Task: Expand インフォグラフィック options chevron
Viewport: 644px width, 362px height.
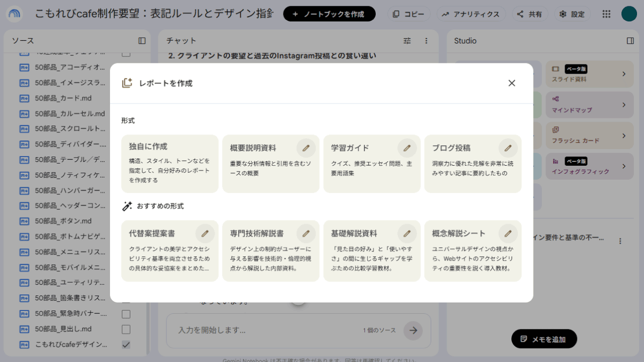Action: pyautogui.click(x=624, y=166)
